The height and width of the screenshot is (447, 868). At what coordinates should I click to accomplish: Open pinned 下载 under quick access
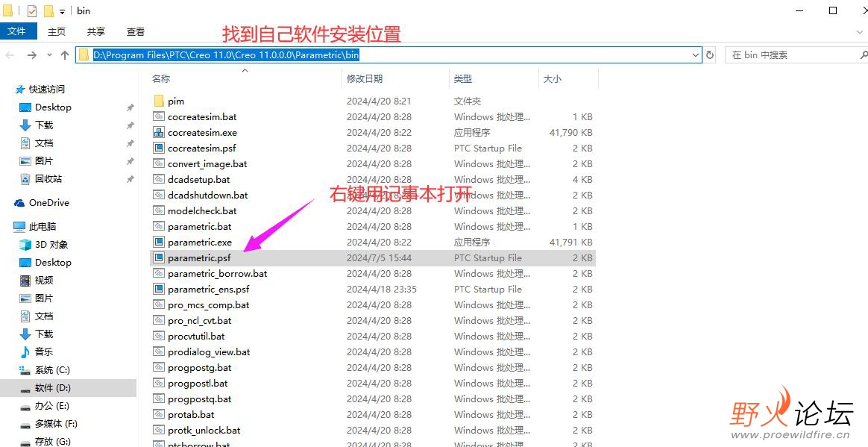pyautogui.click(x=44, y=125)
